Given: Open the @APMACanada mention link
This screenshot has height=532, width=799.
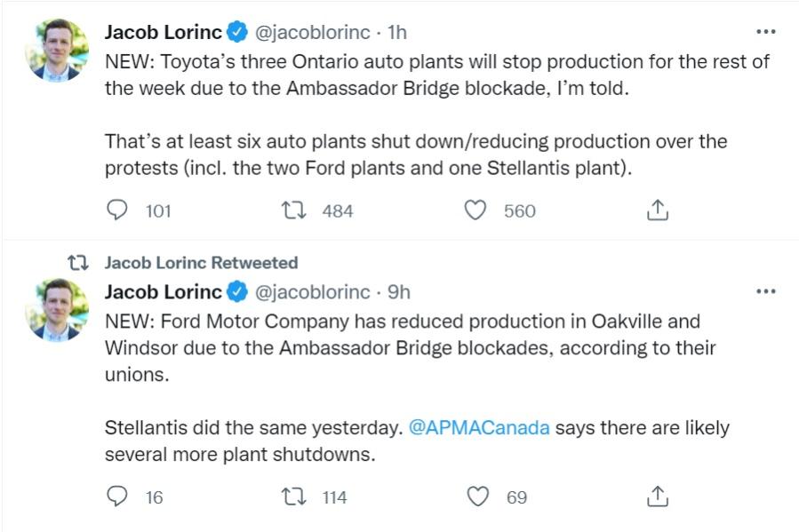Looking at the screenshot, I should (479, 427).
